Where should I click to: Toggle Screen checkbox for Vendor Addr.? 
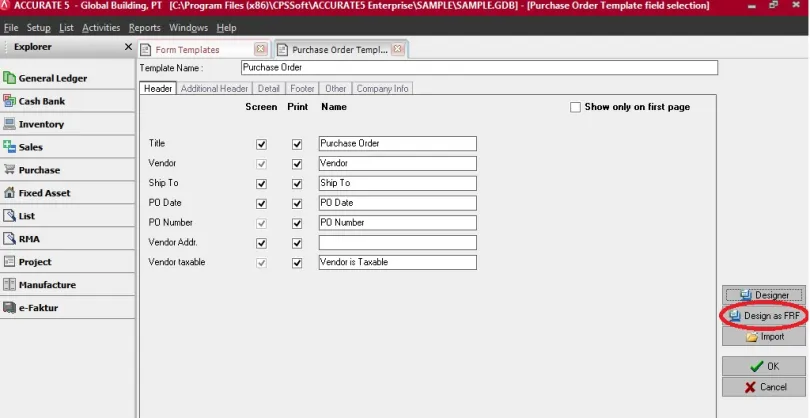262,243
